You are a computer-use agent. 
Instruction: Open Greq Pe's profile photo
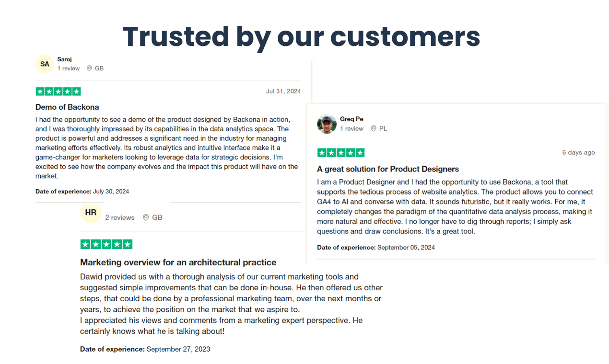(x=327, y=124)
